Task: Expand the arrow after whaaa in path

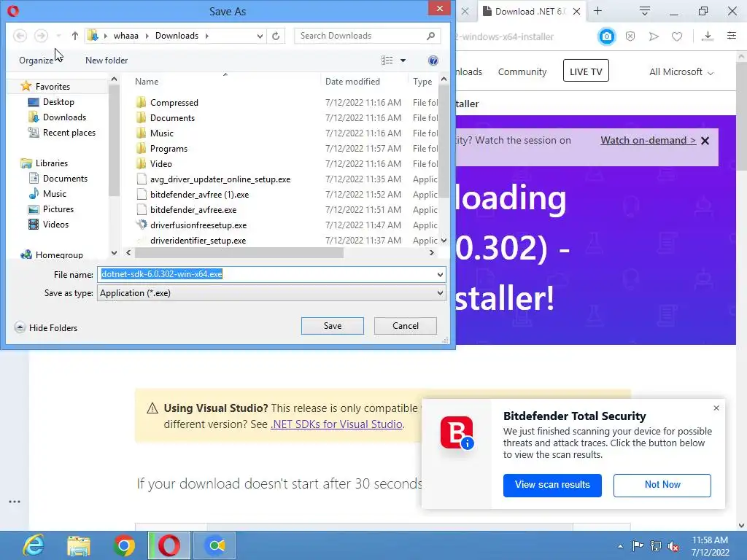Action: pos(147,36)
